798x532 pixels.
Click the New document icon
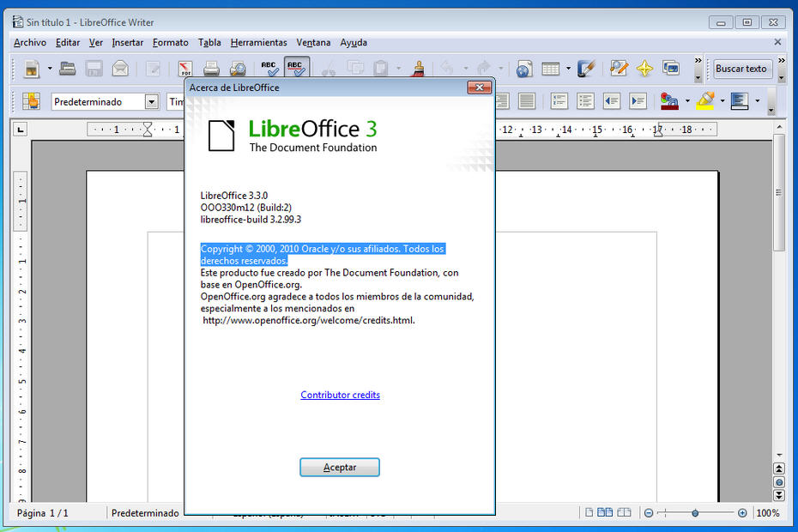(32, 69)
